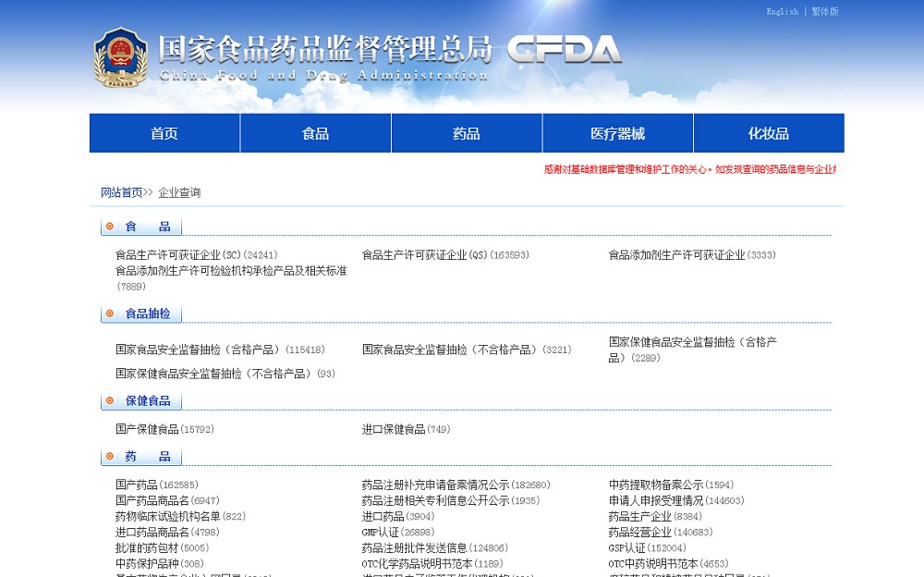Image resolution: width=924 pixels, height=577 pixels.
Task: Click the orange bullet beside 食品抽检 header
Action: [110, 313]
